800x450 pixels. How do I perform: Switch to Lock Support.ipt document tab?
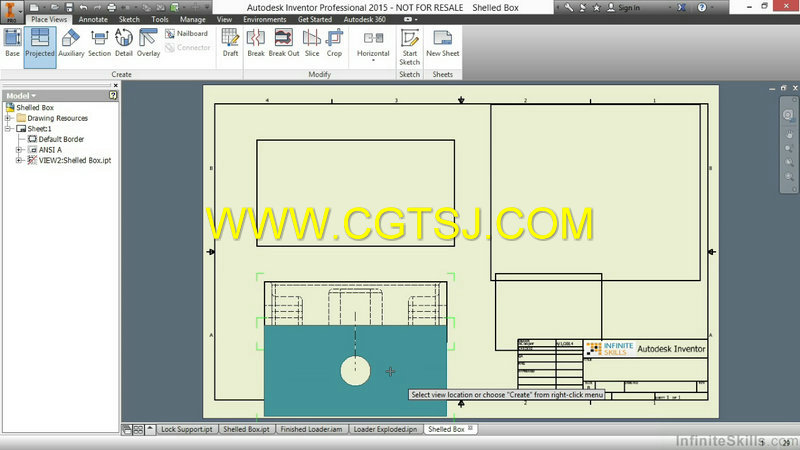187,430
